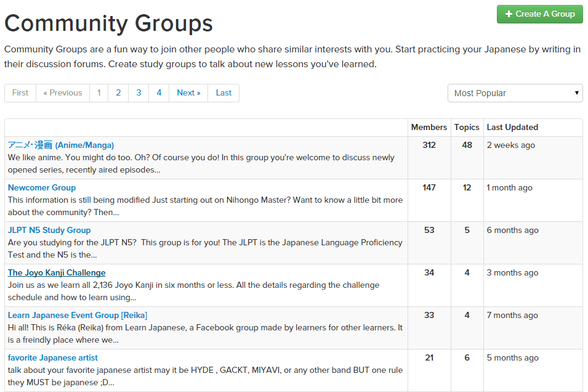The image size is (588, 392).
Task: Open Learn Japanese Event Group [Reika]
Action: 78,315
